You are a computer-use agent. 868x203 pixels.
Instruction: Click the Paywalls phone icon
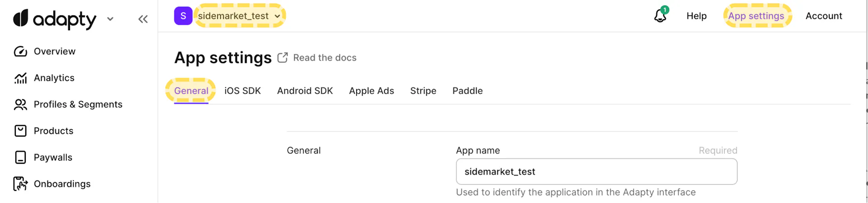click(x=20, y=157)
